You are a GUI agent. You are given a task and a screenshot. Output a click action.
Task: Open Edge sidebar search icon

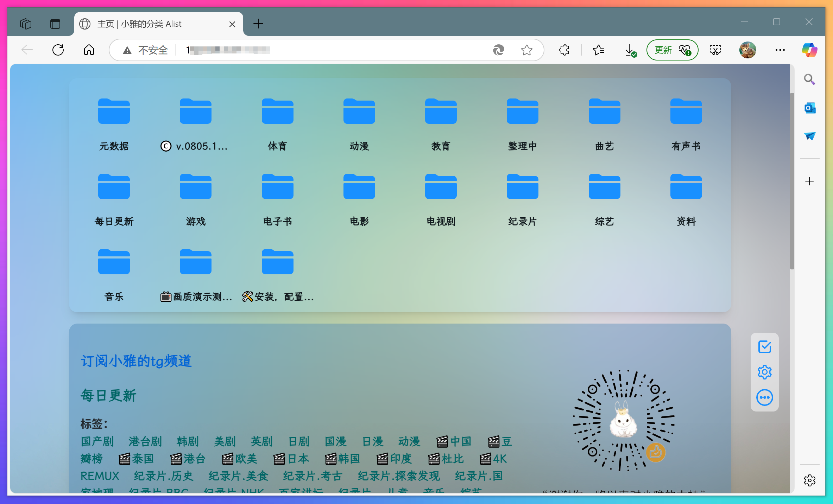tap(809, 79)
